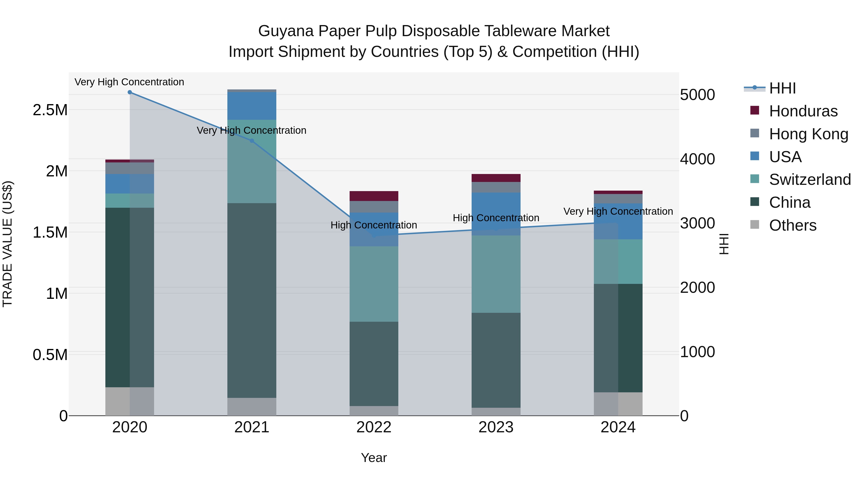Image resolution: width=868 pixels, height=488 pixels.
Task: Click the Switzerland segment in 2024 bar
Action: (x=618, y=262)
